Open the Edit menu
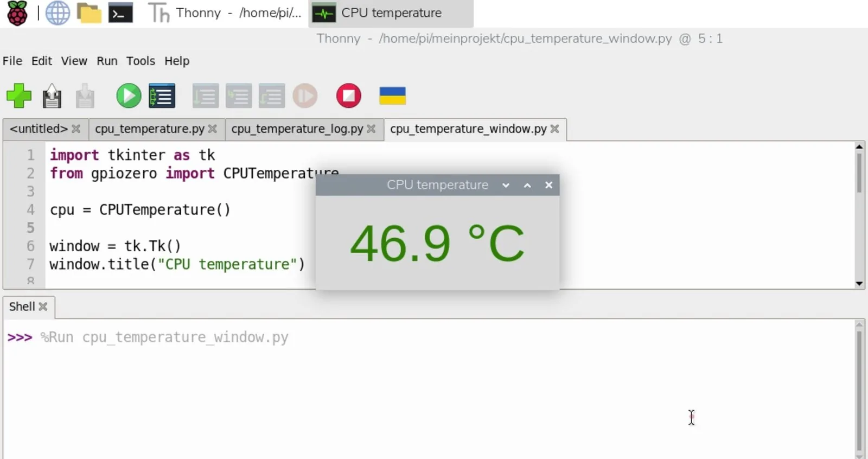Screen dimensions: 868x459 (x=42, y=61)
